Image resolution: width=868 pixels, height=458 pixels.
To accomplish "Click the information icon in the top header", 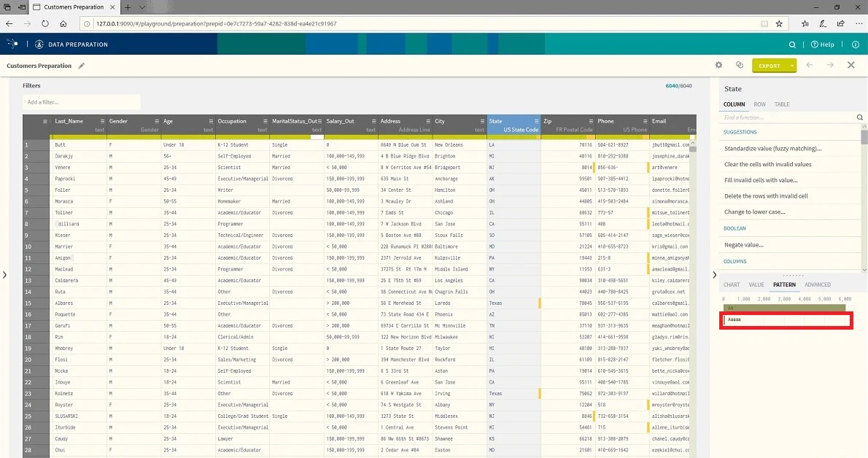I will tap(856, 45).
